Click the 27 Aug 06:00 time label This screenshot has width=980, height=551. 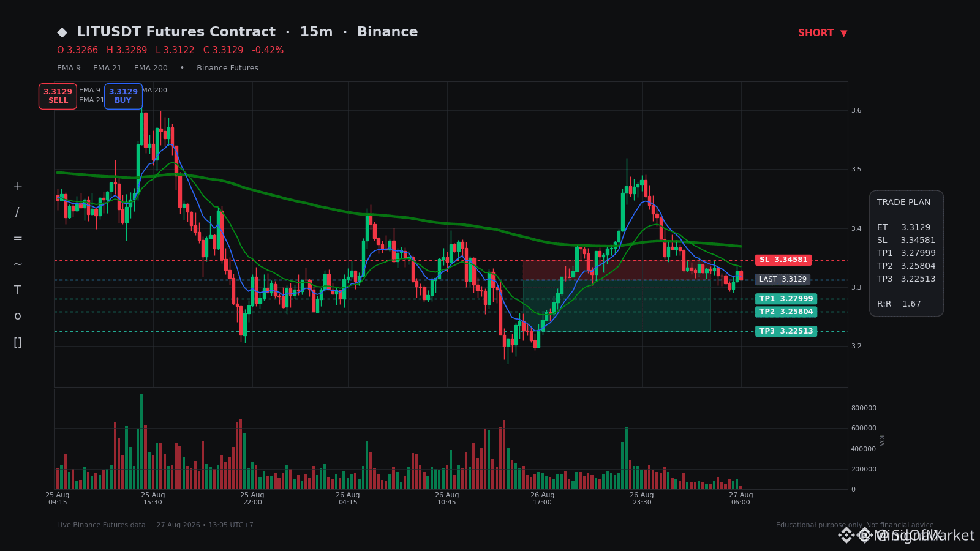click(x=741, y=499)
